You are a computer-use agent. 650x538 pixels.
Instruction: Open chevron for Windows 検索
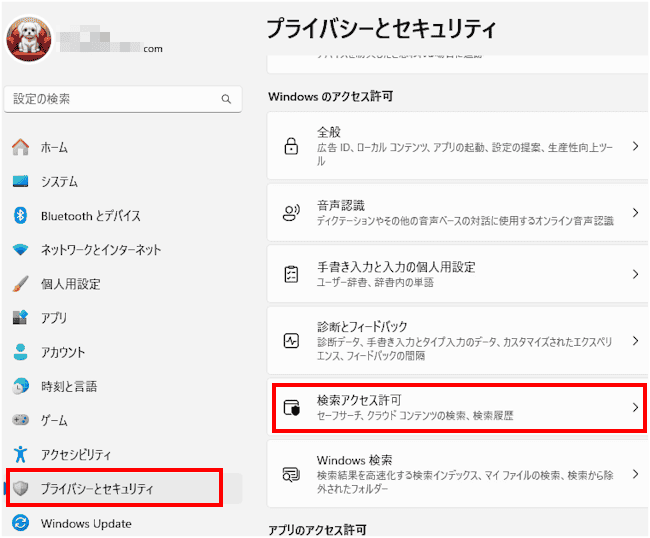tap(635, 474)
